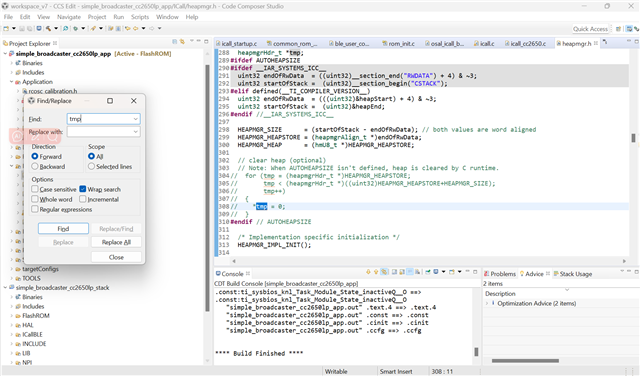
Task: Maximize the Project Explorer panel
Action: [x=206, y=41]
